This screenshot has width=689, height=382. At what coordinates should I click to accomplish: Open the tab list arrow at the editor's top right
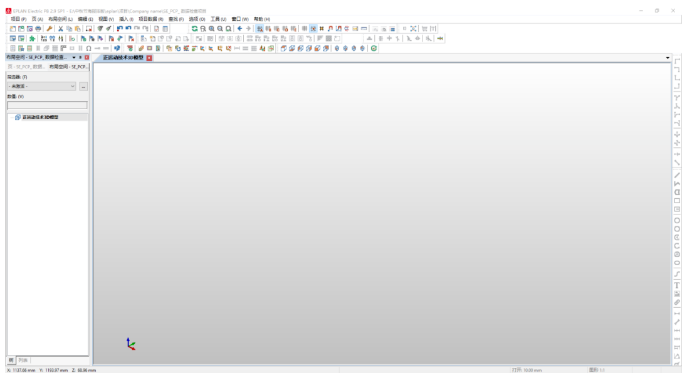click(x=667, y=58)
